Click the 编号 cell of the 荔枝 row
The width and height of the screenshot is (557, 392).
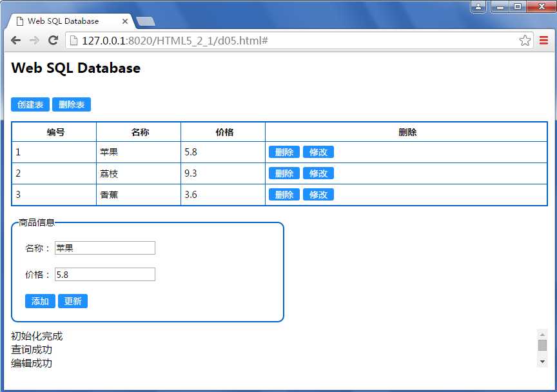tap(54, 173)
